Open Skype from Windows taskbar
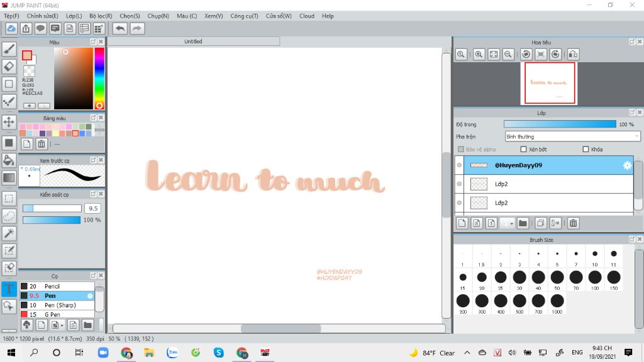The height and width of the screenshot is (362, 644). [218, 353]
